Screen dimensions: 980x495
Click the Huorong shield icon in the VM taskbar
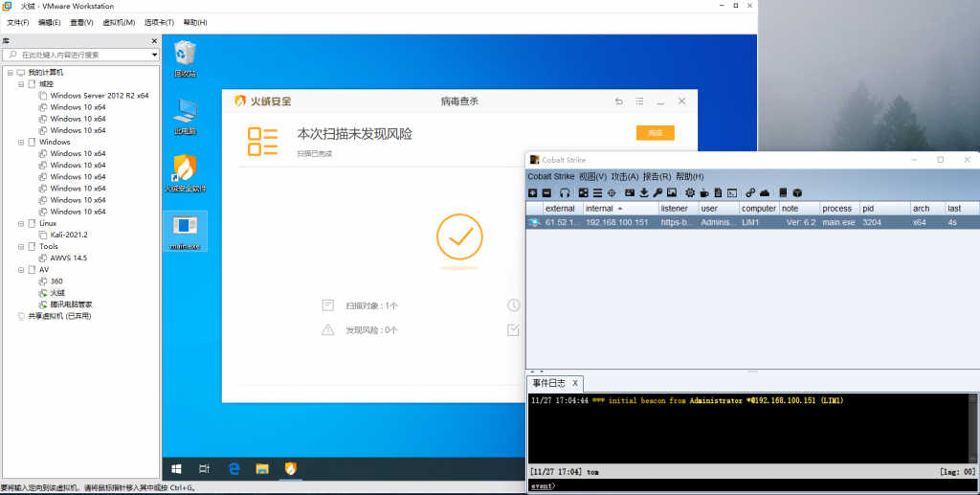291,469
